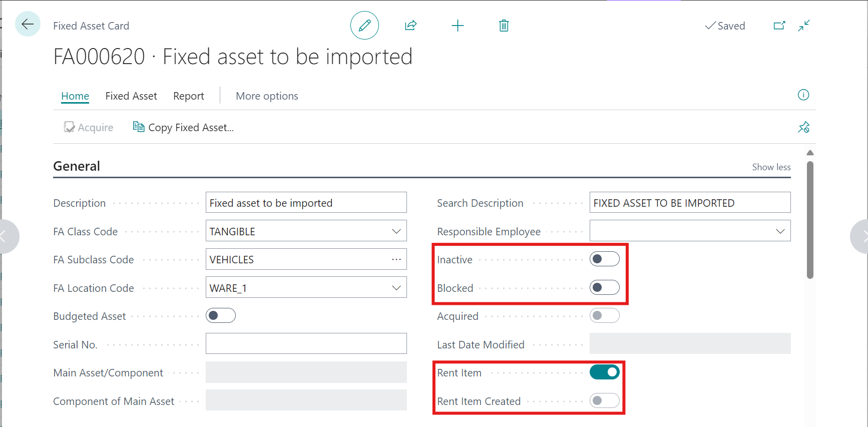This screenshot has width=868, height=427.
Task: Click the collapse page arrows icon
Action: click(804, 26)
